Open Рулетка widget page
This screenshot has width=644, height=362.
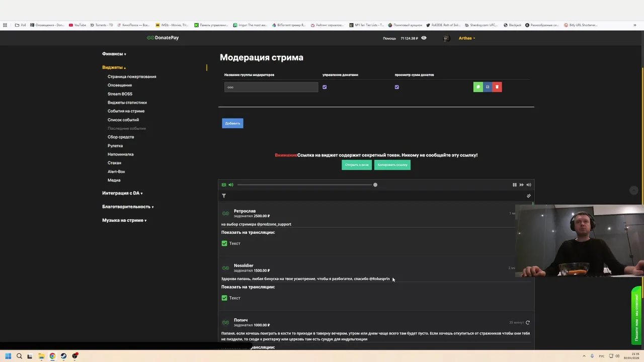pos(115,146)
